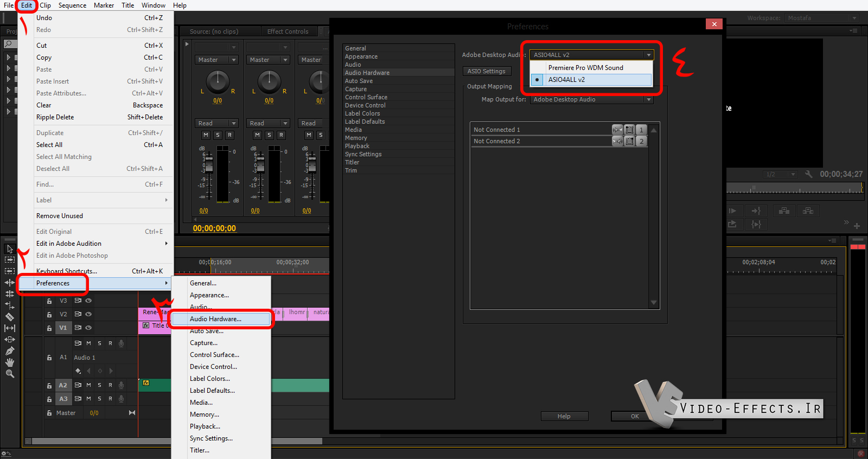Select the Pen tool

10,351
